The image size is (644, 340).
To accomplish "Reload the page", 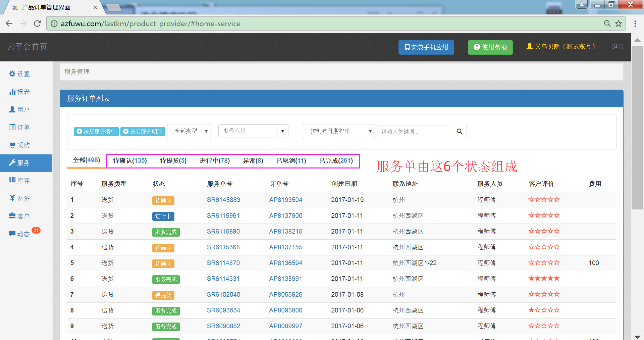I will (x=37, y=23).
